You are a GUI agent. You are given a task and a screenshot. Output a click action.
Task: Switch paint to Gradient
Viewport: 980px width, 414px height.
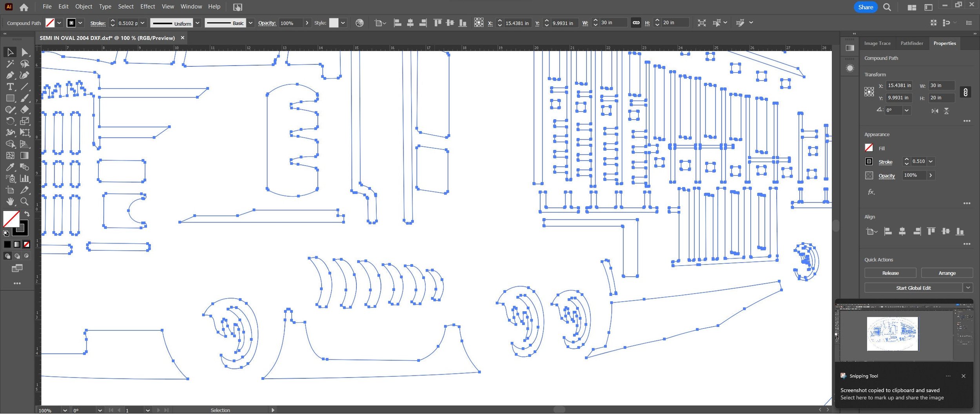pos(17,244)
